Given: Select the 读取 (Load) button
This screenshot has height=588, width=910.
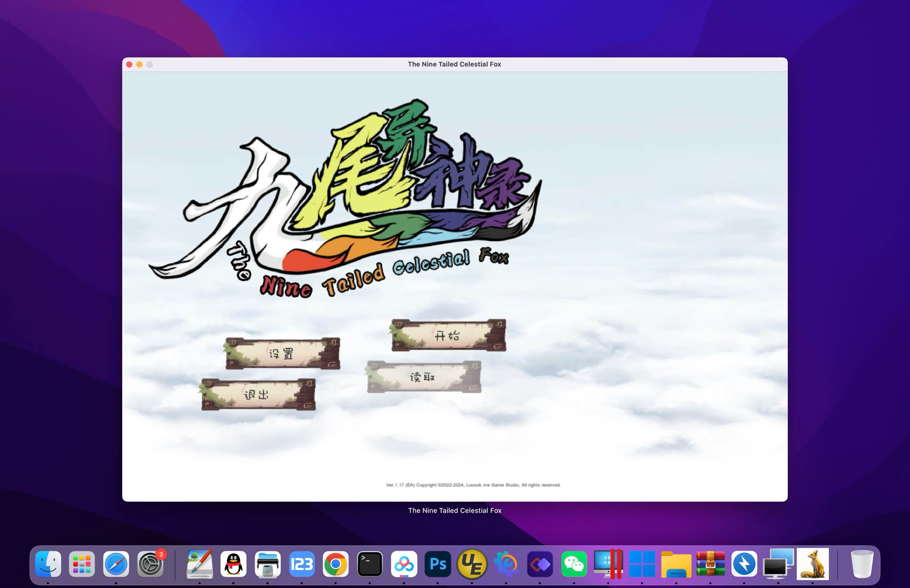Looking at the screenshot, I should 424,377.
